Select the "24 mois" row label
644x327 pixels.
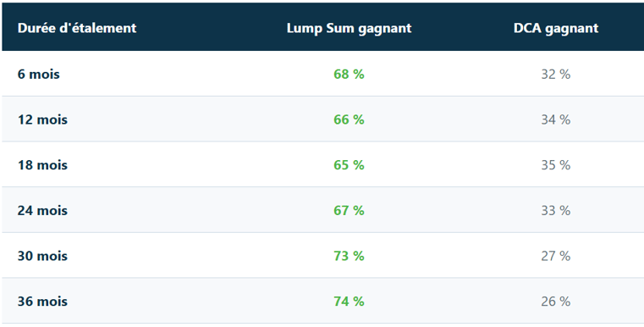42,211
